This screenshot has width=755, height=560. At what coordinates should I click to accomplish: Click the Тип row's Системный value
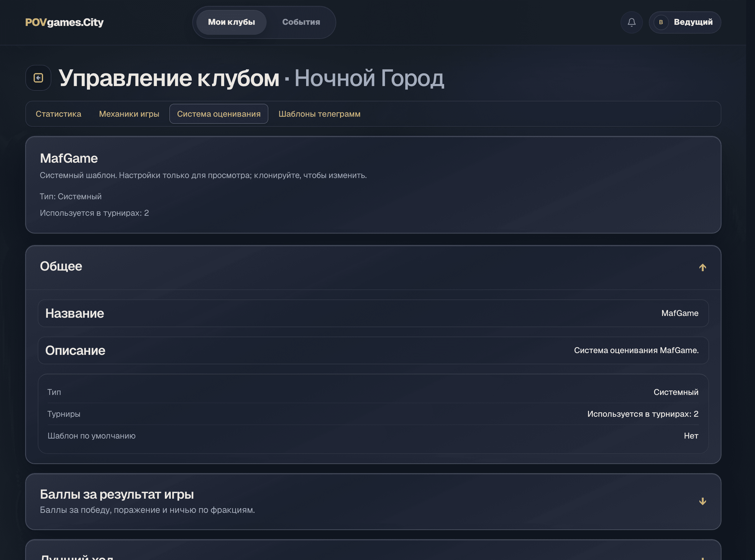point(676,392)
